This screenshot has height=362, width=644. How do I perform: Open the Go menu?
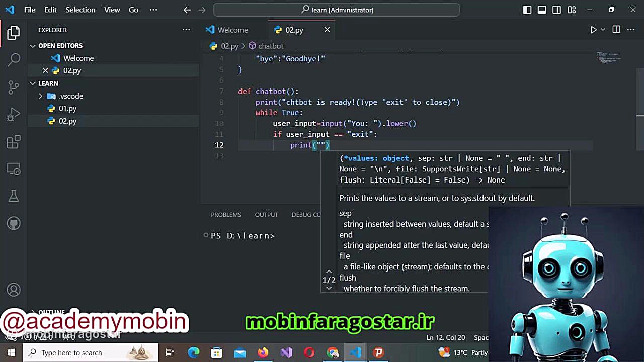tap(133, 10)
